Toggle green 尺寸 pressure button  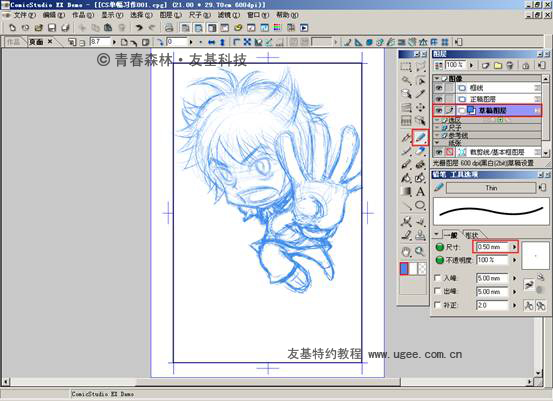[x=439, y=247]
